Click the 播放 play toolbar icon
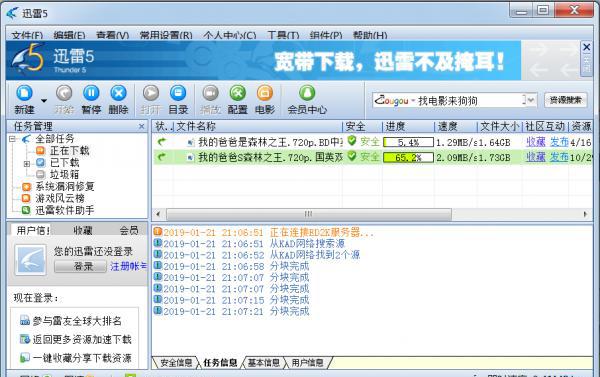 (210, 93)
